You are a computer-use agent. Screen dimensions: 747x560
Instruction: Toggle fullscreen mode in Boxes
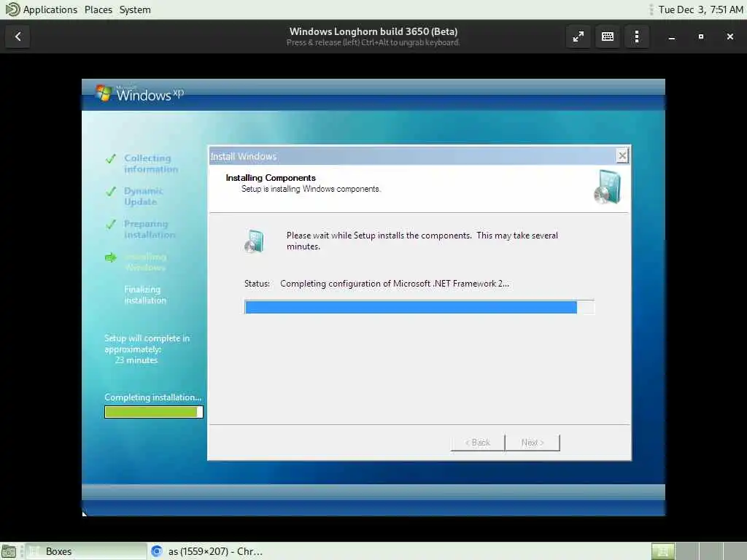pyautogui.click(x=578, y=36)
